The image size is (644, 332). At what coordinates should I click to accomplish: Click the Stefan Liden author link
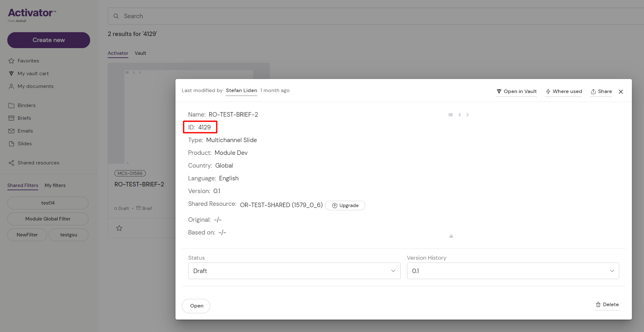[241, 90]
